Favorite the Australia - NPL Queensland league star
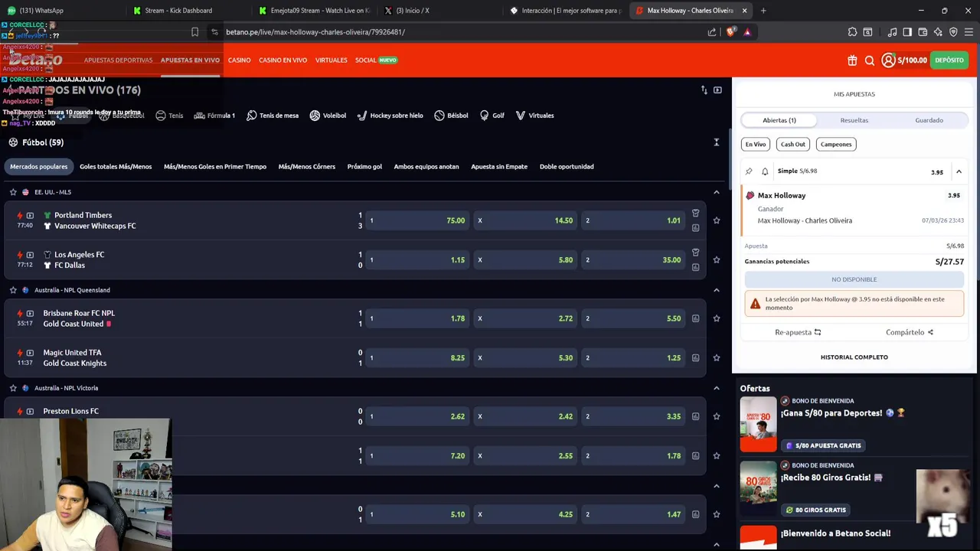The image size is (980, 551). pos(13,290)
